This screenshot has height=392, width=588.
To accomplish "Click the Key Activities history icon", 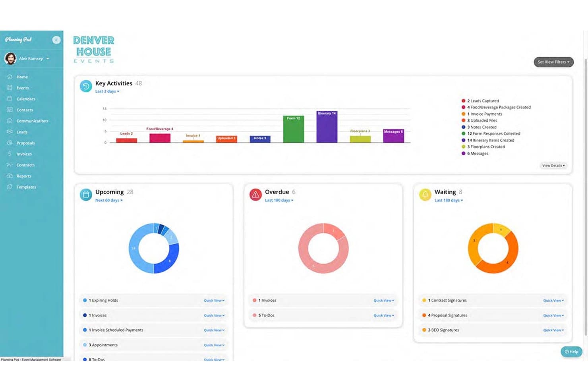I will click(86, 86).
